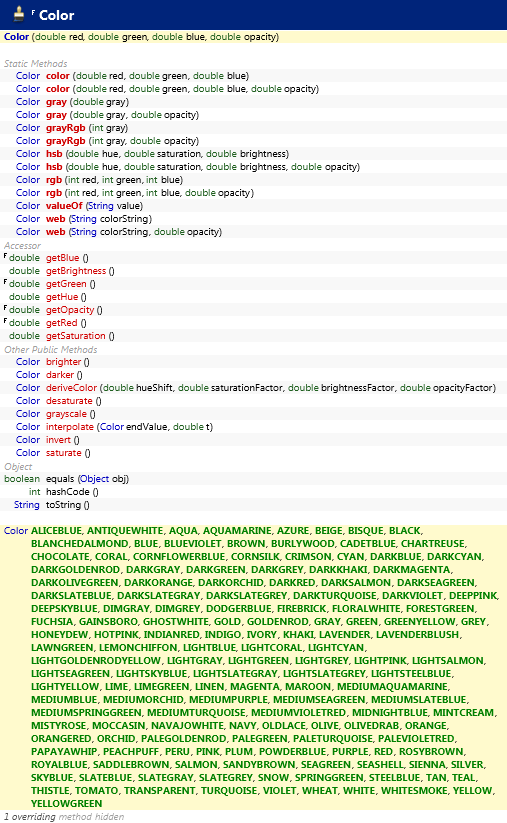
Task: Click the Object type link in equals row
Action: click(94, 479)
